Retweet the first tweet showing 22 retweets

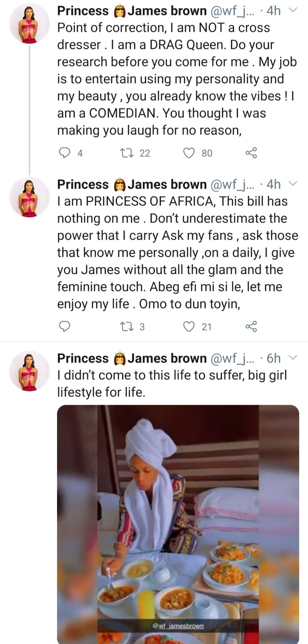coord(127,153)
